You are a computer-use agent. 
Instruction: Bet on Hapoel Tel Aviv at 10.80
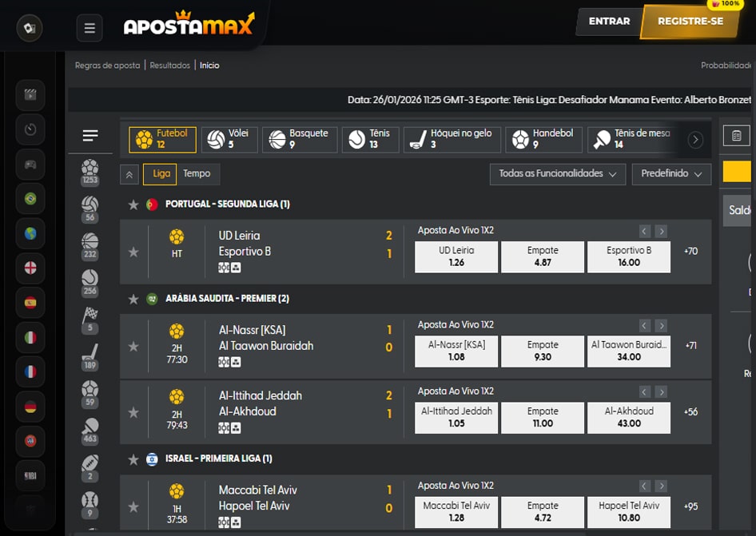[629, 512]
